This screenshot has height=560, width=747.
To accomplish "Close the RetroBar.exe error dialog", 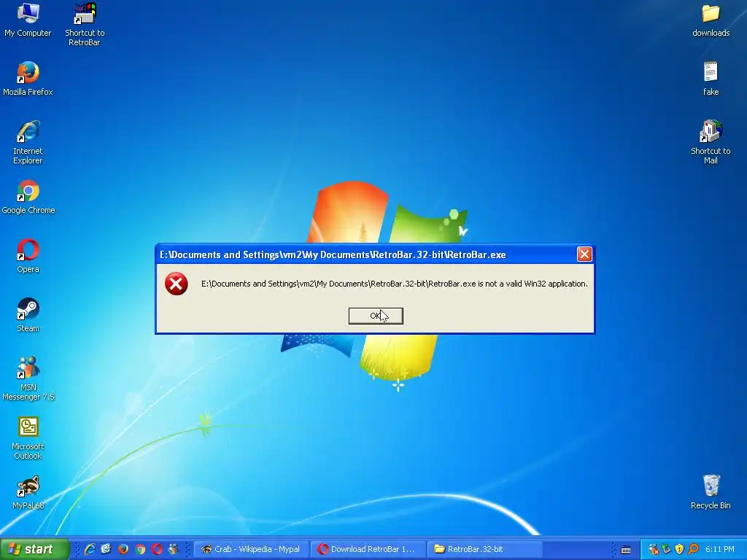I will 584,254.
